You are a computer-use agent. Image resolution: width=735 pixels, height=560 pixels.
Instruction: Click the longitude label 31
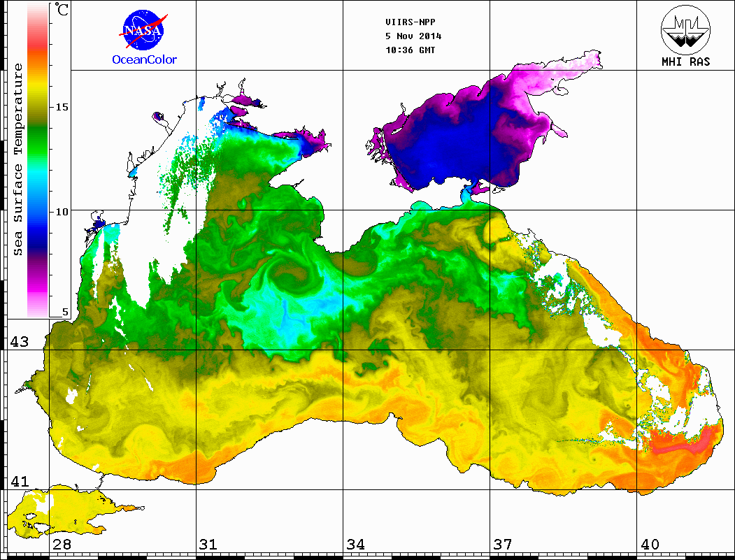click(208, 544)
